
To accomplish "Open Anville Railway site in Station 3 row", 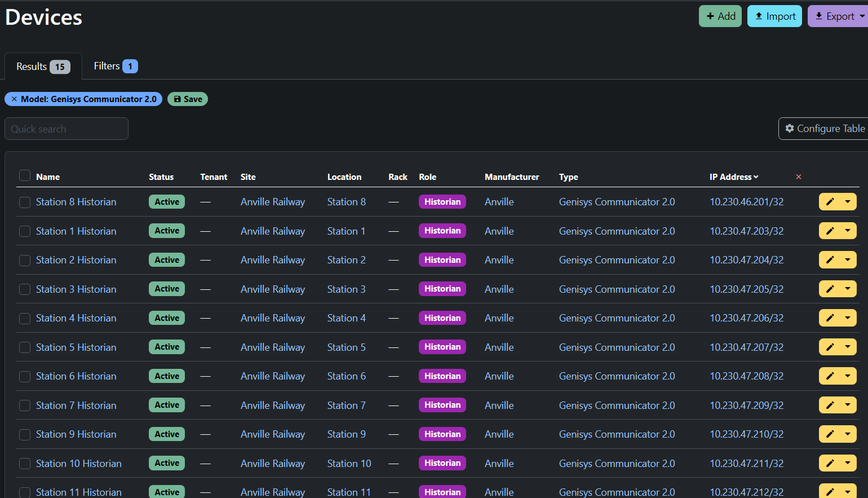I will (x=273, y=289).
